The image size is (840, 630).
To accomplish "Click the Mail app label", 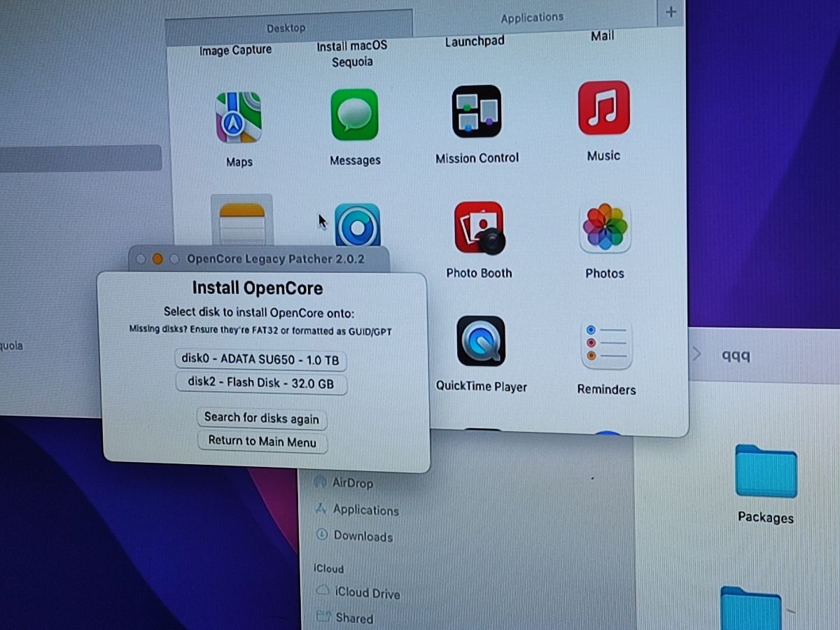I will (602, 36).
